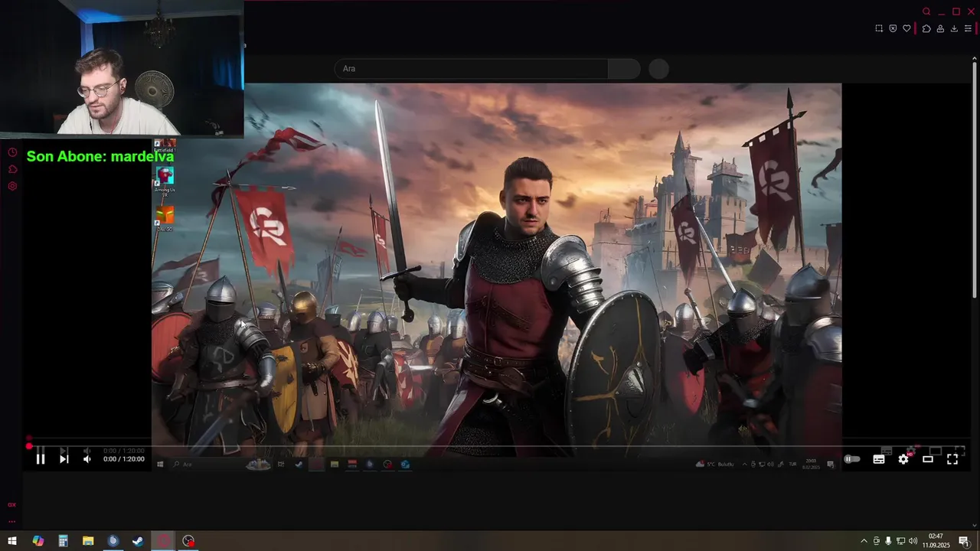
Task: Open Steam from the taskbar
Action: coord(138,541)
